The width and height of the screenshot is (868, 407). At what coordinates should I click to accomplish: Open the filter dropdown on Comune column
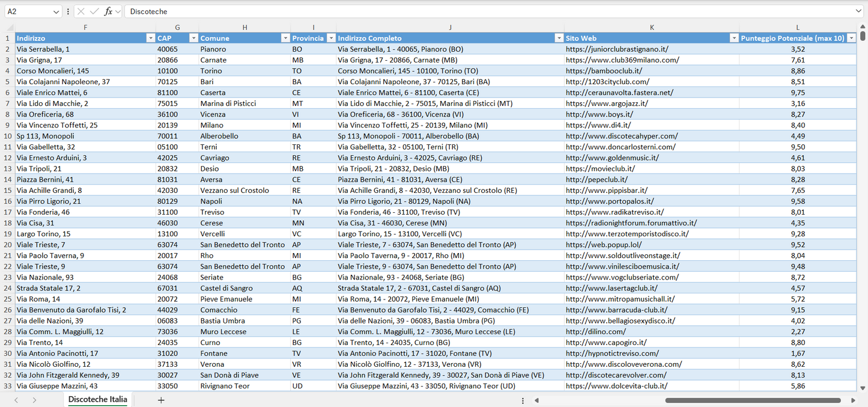tap(285, 38)
